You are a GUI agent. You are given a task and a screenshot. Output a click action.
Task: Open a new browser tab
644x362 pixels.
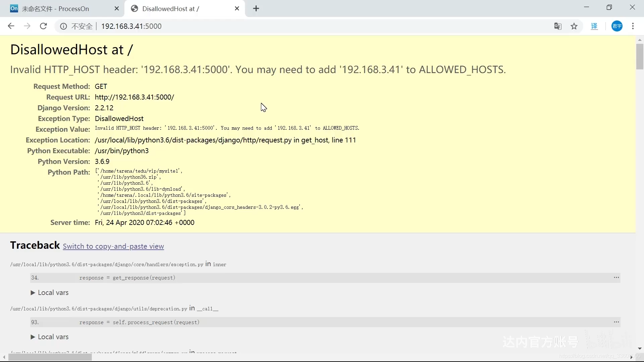[256, 9]
